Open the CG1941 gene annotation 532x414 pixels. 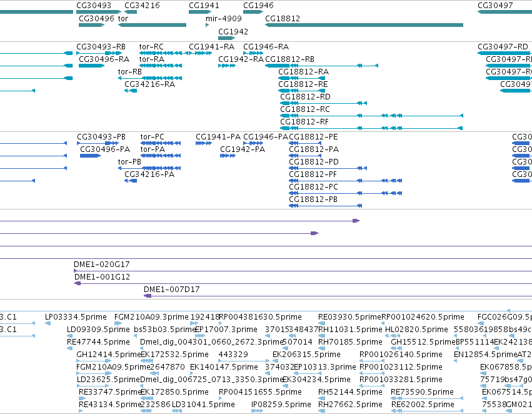tap(200, 12)
